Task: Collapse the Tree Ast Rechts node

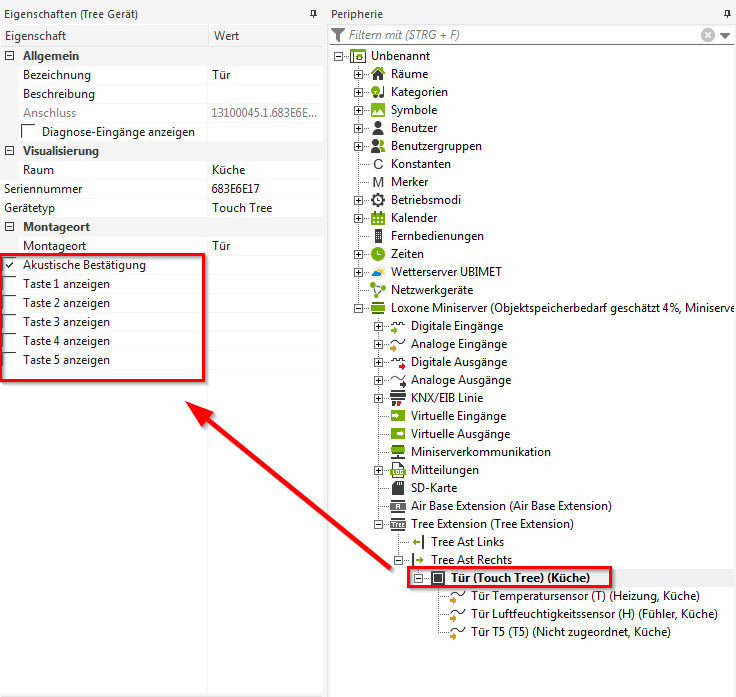Action: coord(399,560)
